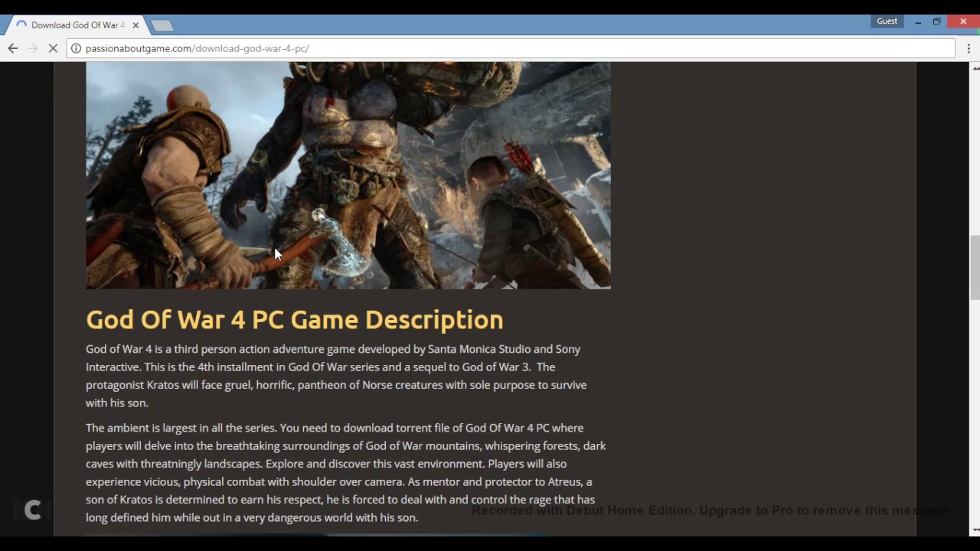The height and width of the screenshot is (551, 980).
Task: Click the text 'The ambient is largest in all the series'
Action: click(x=181, y=428)
